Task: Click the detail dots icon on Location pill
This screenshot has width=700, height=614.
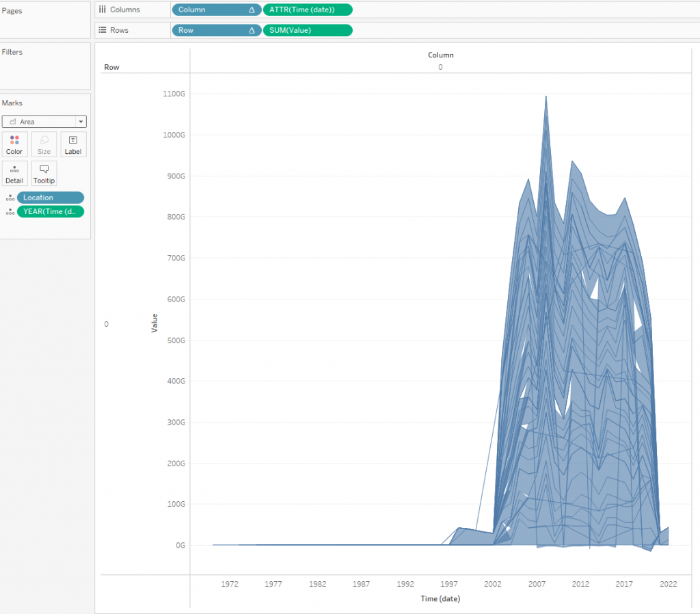Action: coord(12,197)
